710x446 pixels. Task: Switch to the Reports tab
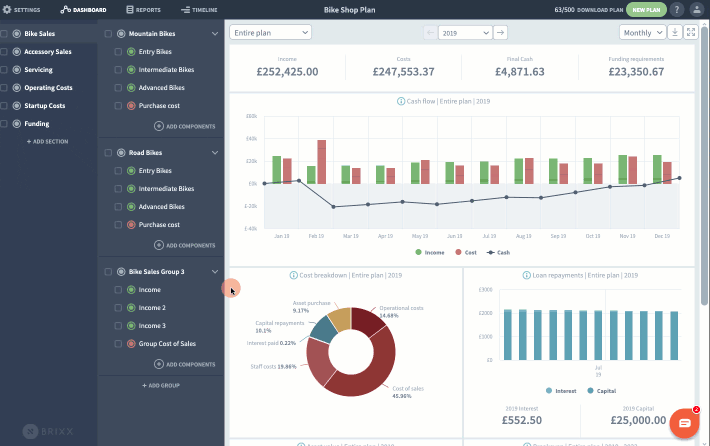point(143,10)
